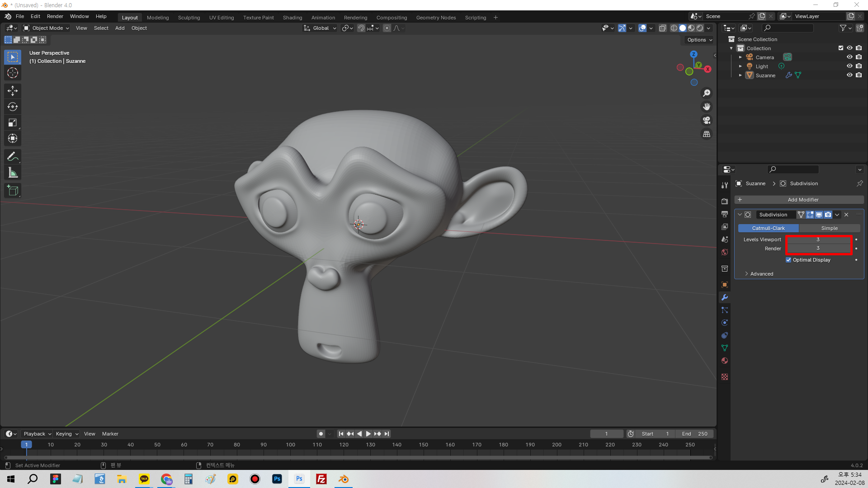Image resolution: width=868 pixels, height=488 pixels.
Task: Select the Add Cube tool
Action: point(13,191)
